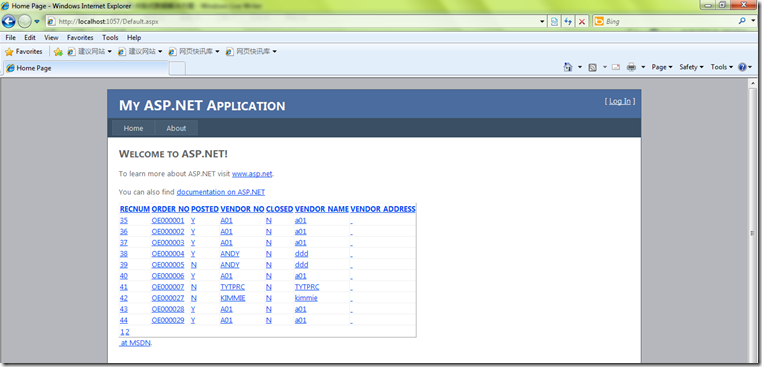Click the Print icon

tap(631, 68)
